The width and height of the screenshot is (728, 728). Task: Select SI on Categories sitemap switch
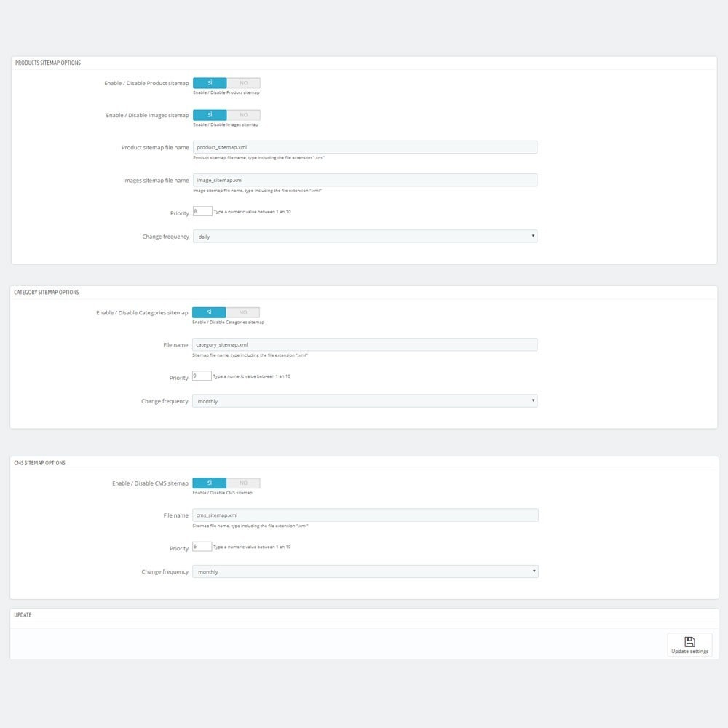pyautogui.click(x=209, y=312)
